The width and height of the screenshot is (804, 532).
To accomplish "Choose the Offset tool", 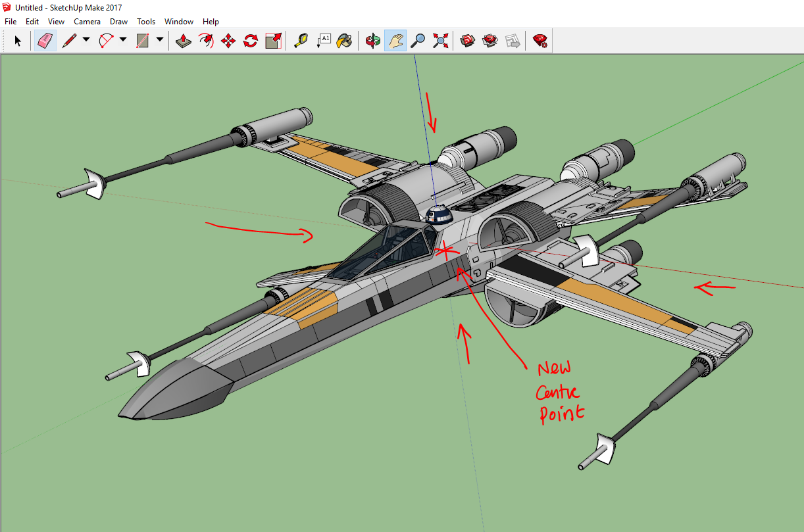I will 206,41.
